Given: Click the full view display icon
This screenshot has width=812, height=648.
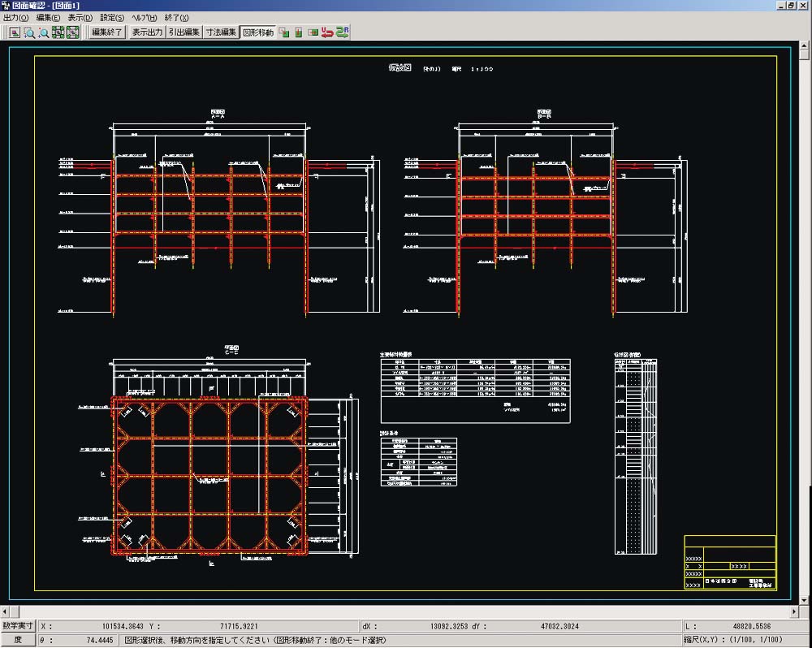Looking at the screenshot, I should click(15, 32).
